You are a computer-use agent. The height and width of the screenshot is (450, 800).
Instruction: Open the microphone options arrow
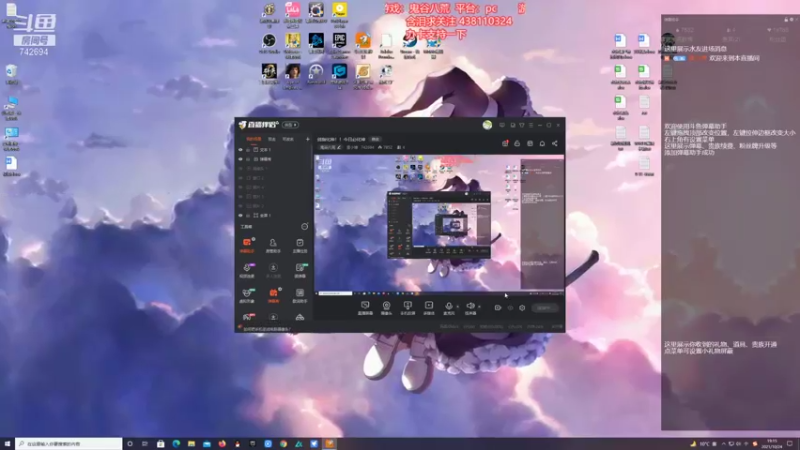tap(457, 306)
